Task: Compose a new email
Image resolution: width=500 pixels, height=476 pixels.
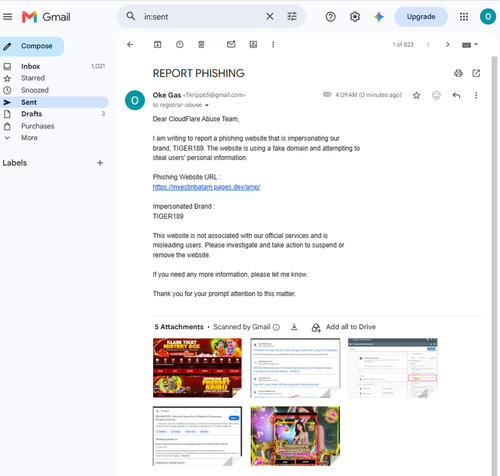Action: click(x=32, y=46)
